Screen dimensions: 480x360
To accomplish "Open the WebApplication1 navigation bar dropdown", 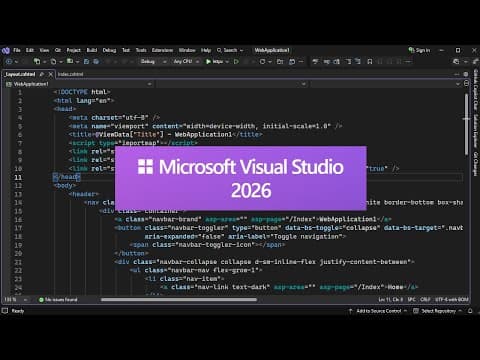I will click(x=79, y=84).
